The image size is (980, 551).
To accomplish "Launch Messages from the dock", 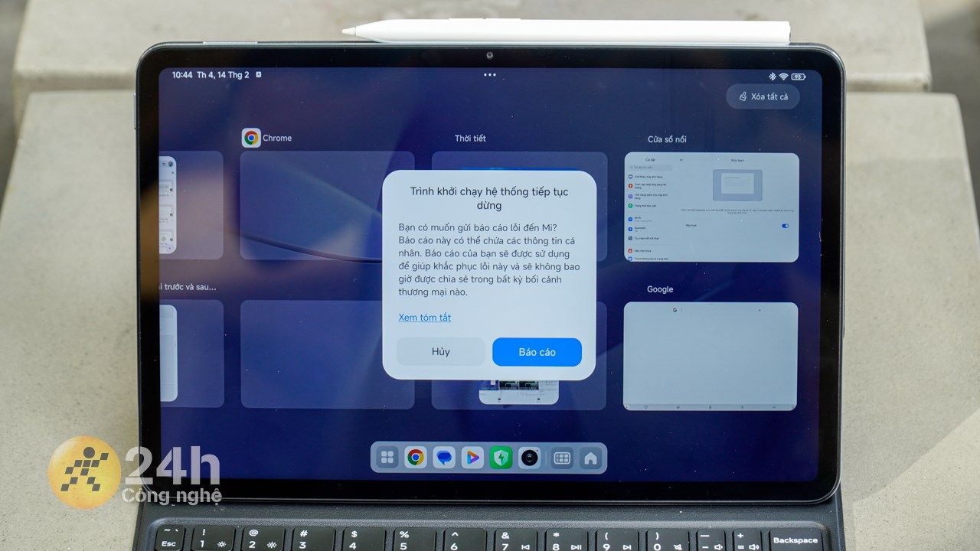I will tap(444, 458).
